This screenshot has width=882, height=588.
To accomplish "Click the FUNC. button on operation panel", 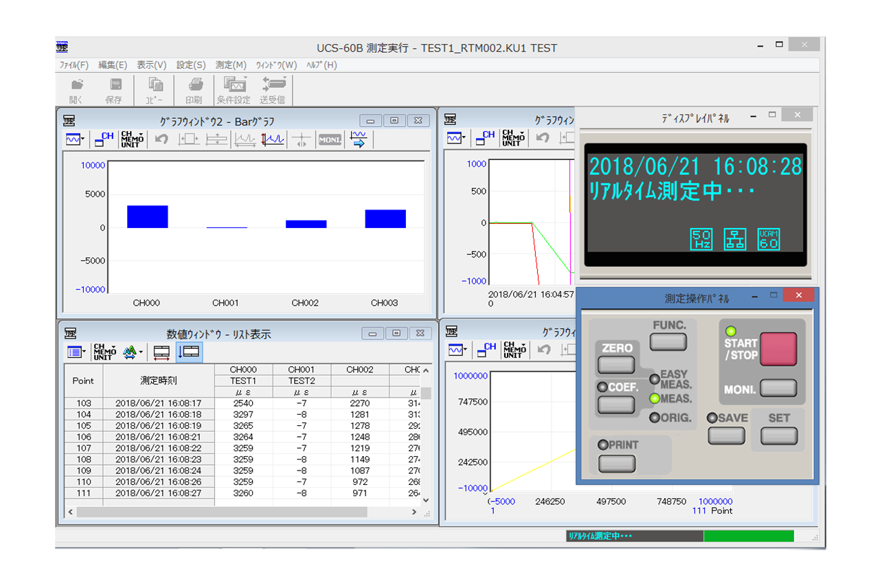I will click(669, 341).
